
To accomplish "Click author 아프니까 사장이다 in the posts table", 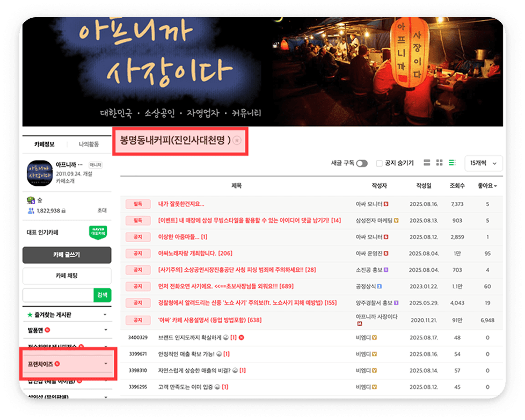I will 376,316.
